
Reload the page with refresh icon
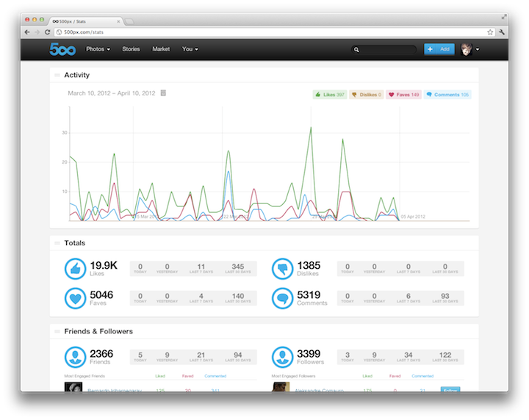[x=48, y=32]
